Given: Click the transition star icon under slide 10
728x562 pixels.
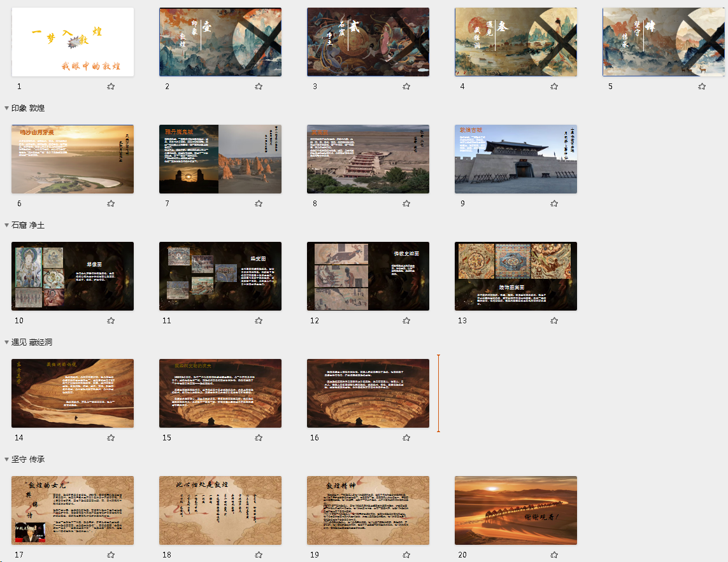Looking at the screenshot, I should click(x=111, y=320).
